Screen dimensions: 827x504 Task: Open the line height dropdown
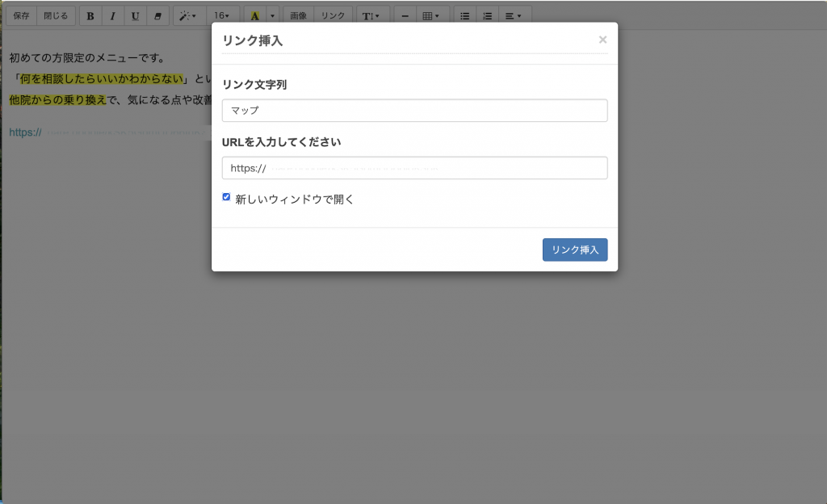click(x=371, y=15)
